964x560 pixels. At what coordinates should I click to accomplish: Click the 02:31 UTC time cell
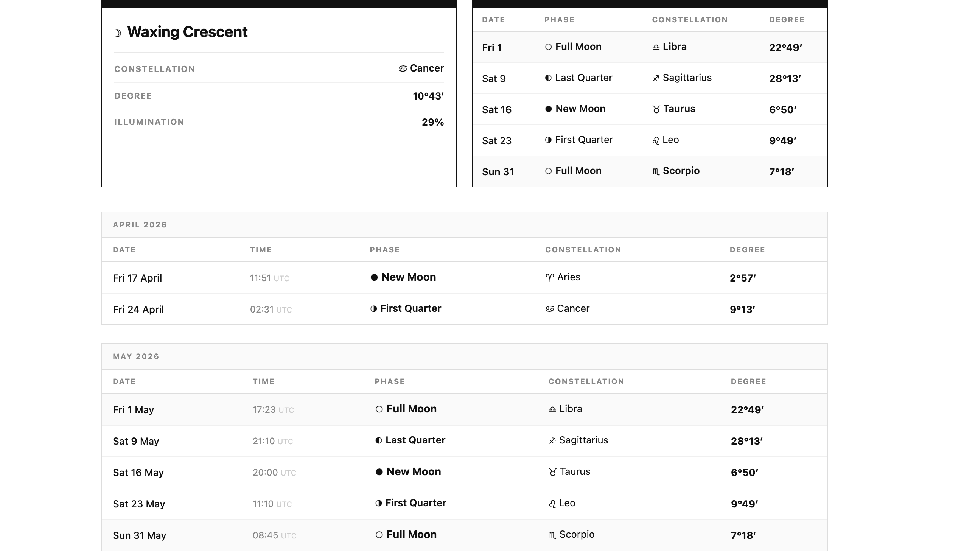coord(271,310)
